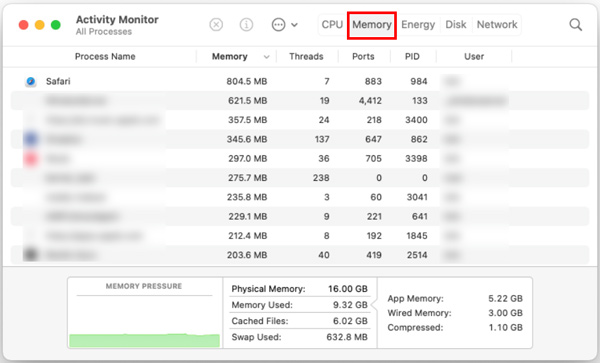The height and width of the screenshot is (363, 600).
Task: Click PID 2514 cell
Action: click(417, 255)
